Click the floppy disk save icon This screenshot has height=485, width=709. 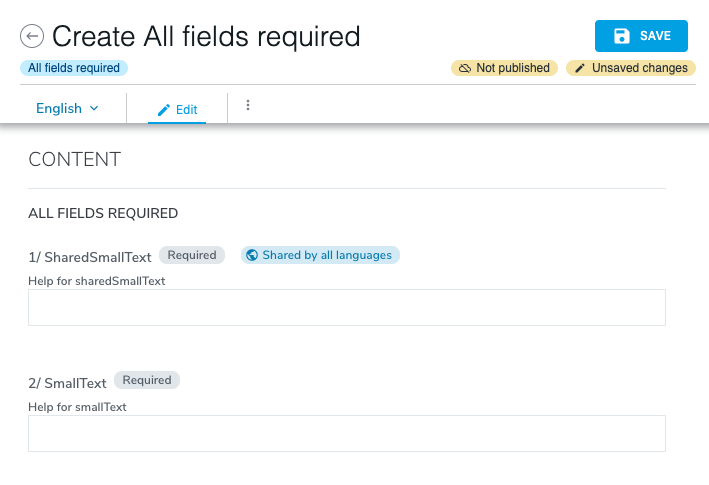point(622,36)
